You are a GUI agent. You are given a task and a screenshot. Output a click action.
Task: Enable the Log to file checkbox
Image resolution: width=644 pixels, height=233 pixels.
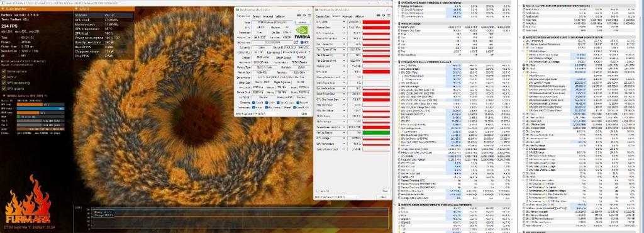pyautogui.click(x=318, y=191)
